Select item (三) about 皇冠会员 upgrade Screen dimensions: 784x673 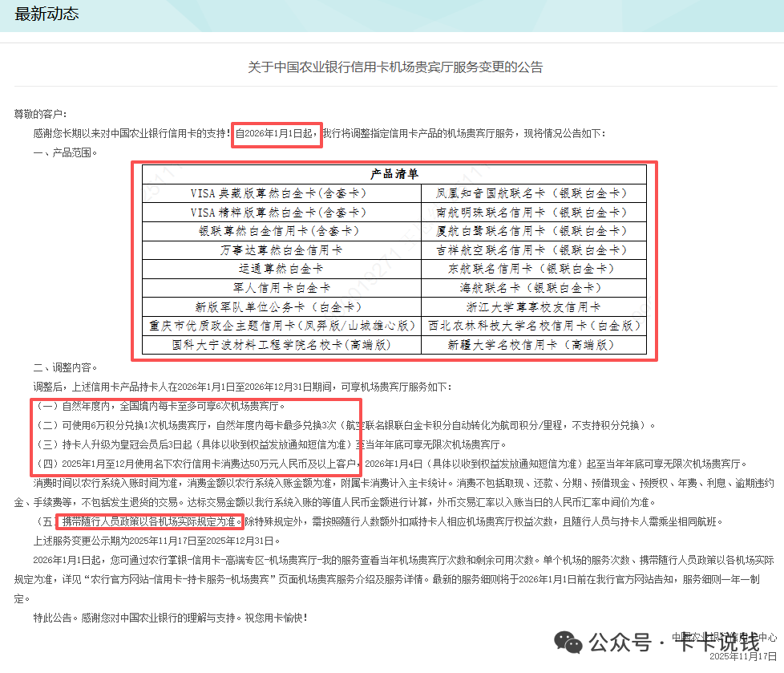pos(270,445)
